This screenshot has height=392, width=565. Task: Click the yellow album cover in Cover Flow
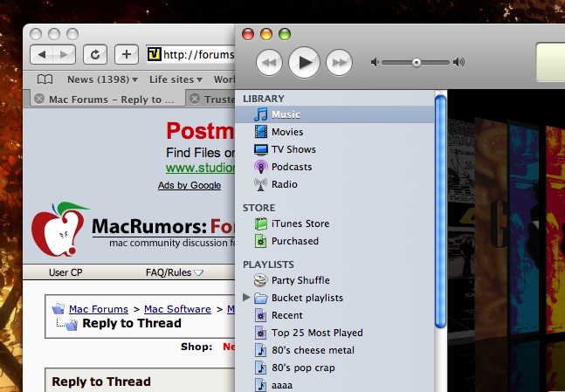pyautogui.click(x=555, y=230)
